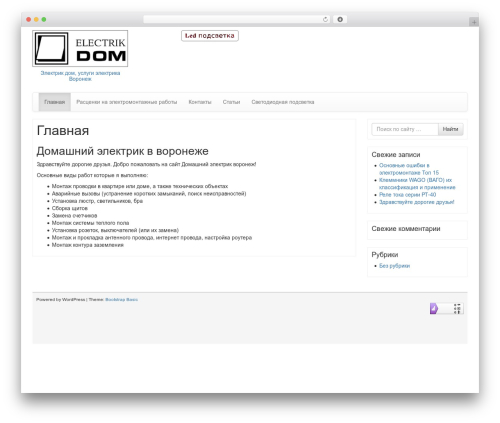Image resolution: width=500 pixels, height=423 pixels.
Task: Click the Домашний электрик в воронеже heading
Action: click(x=122, y=151)
